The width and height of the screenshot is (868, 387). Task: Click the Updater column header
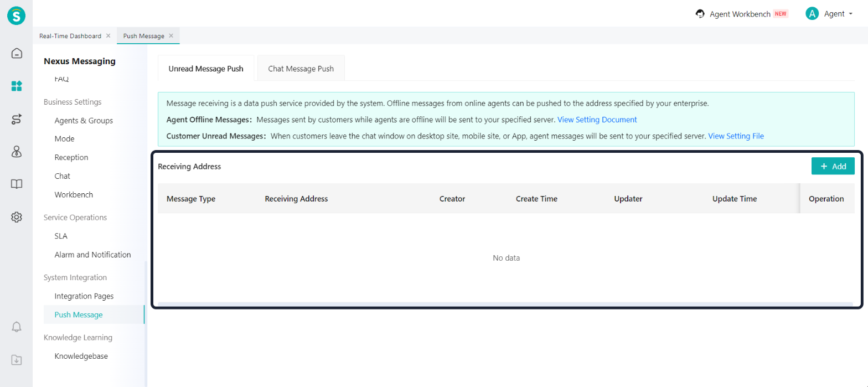click(x=628, y=199)
